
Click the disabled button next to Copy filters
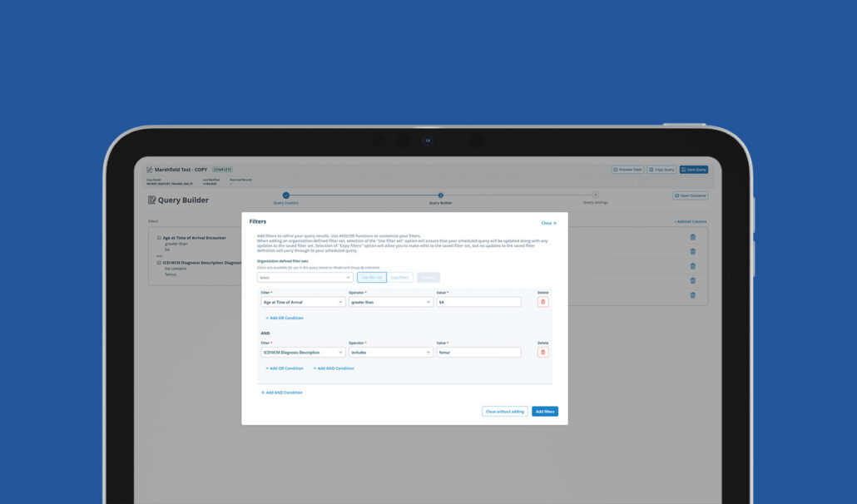(x=428, y=278)
